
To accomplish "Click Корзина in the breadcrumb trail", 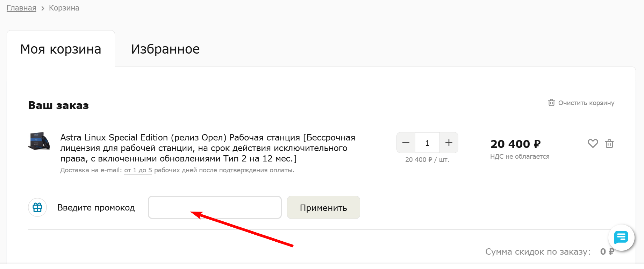I will tap(64, 8).
